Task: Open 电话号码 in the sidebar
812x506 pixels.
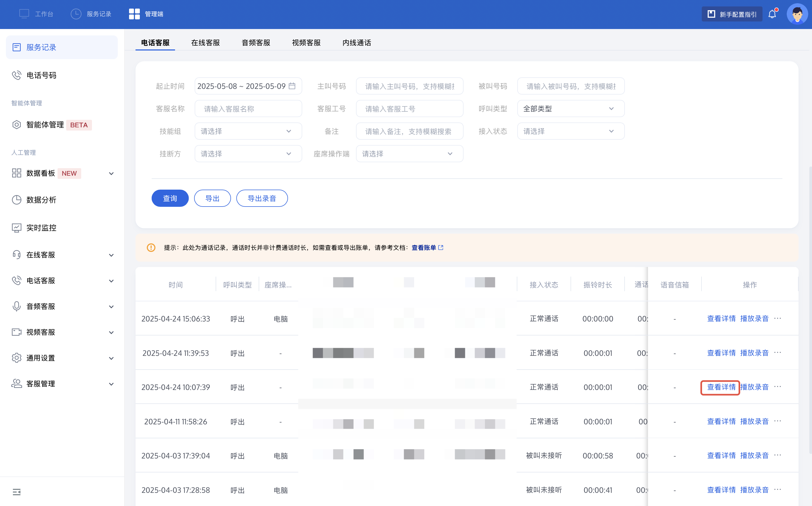Action: click(41, 75)
